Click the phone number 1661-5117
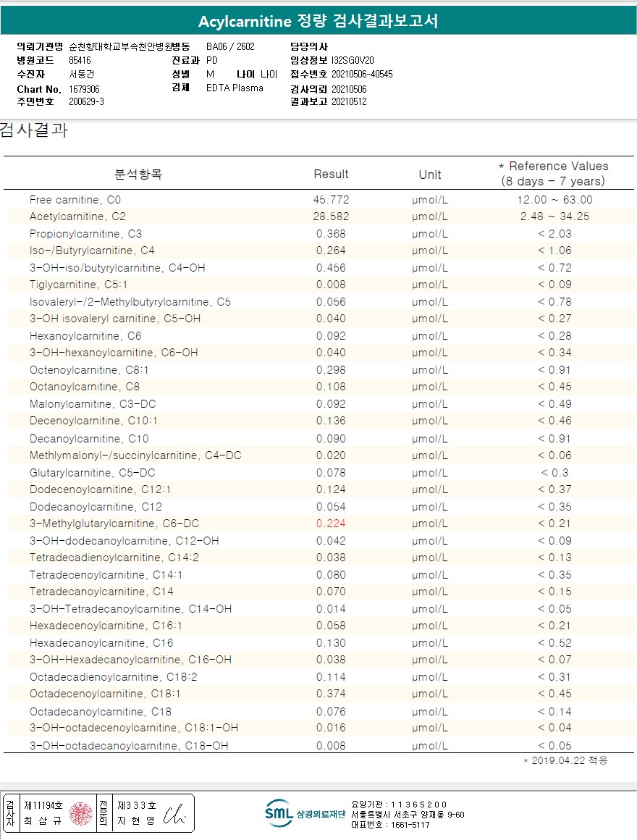Image resolution: width=637 pixels, height=840 pixels. pos(410,825)
